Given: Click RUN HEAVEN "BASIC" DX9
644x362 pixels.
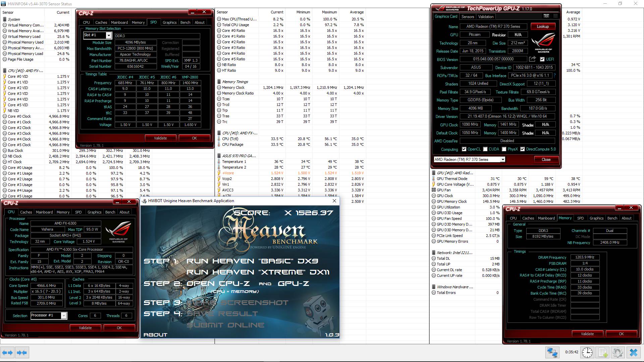Looking at the screenshot, I should click(x=252, y=261).
